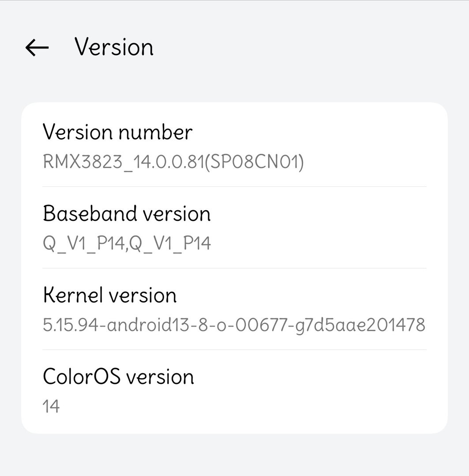This screenshot has height=476, width=469.
Task: Tap the word ColorOS in the last row
Action: point(82,376)
